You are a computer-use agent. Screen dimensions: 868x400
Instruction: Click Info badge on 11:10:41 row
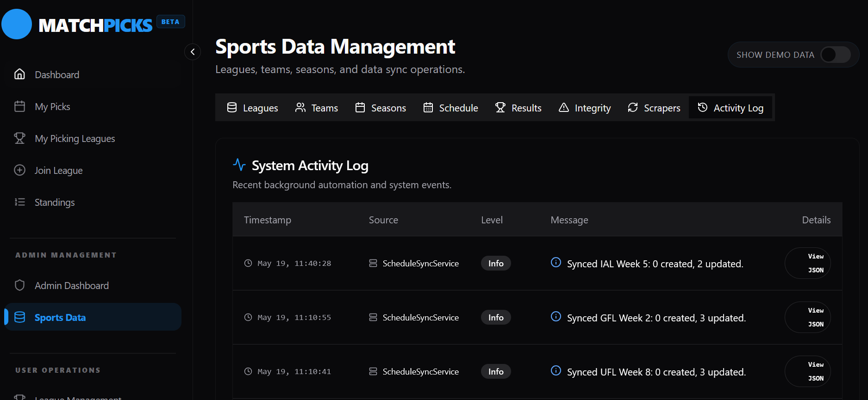tap(496, 371)
